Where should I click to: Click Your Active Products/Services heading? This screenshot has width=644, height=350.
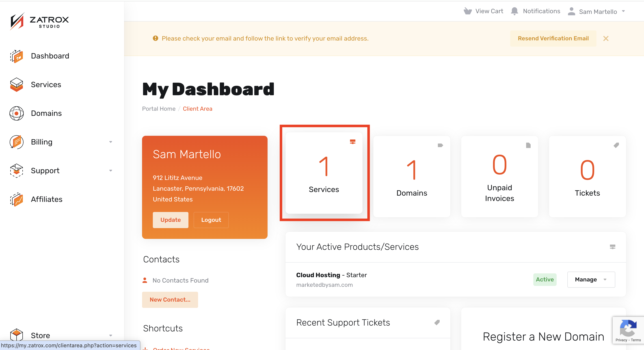[x=357, y=247]
